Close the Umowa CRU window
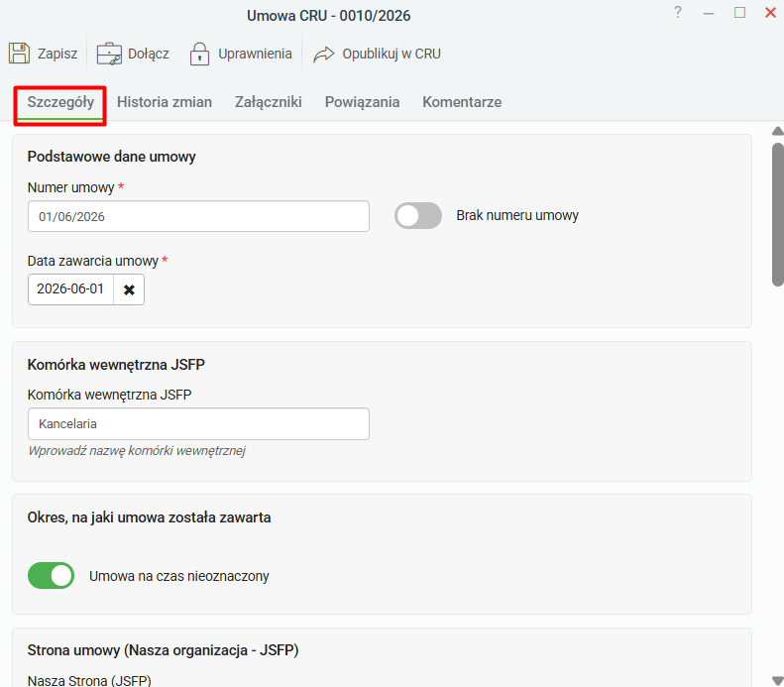 (x=770, y=13)
